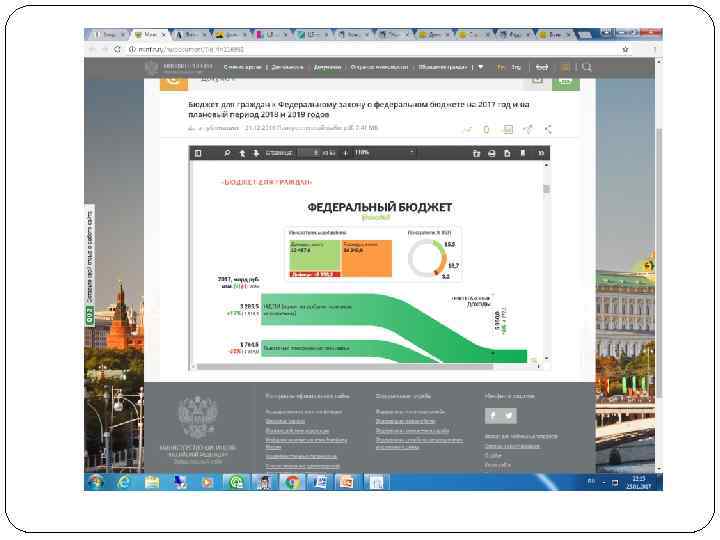Open media player icon on taskbar
Image resolution: width=720 pixels, height=540 pixels.
(208, 482)
